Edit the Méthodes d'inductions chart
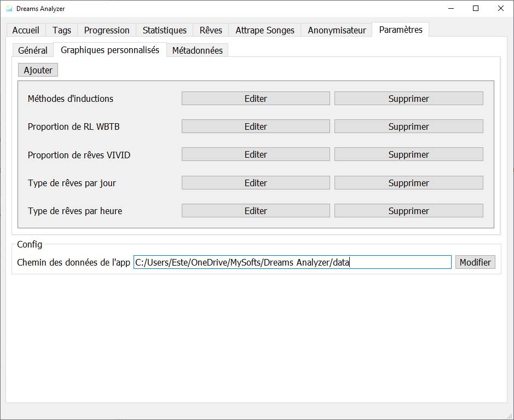The height and width of the screenshot is (420, 514). click(256, 99)
